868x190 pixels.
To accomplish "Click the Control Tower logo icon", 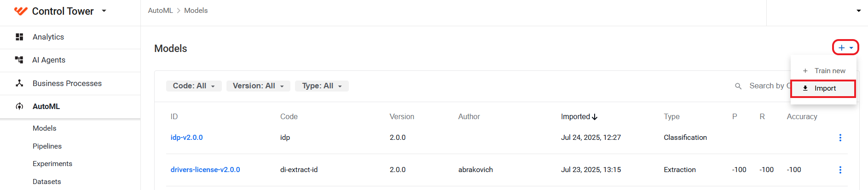I will click(21, 11).
